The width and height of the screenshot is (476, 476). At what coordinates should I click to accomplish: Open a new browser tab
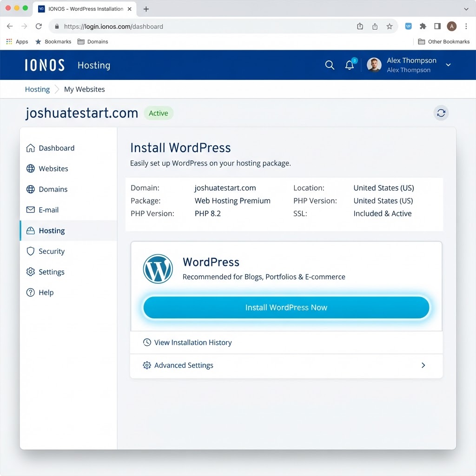click(146, 9)
